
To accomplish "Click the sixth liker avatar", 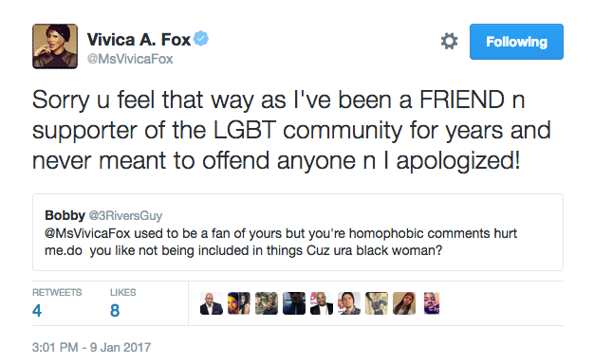I will point(349,303).
